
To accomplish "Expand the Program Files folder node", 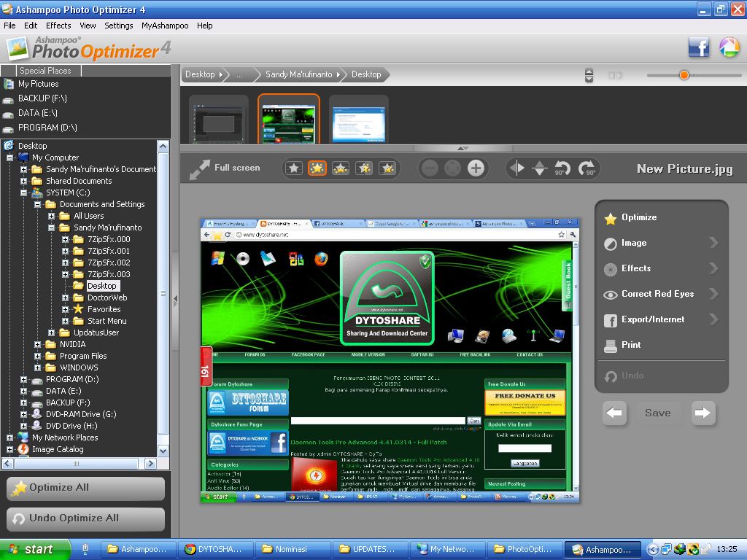I will (x=37, y=356).
